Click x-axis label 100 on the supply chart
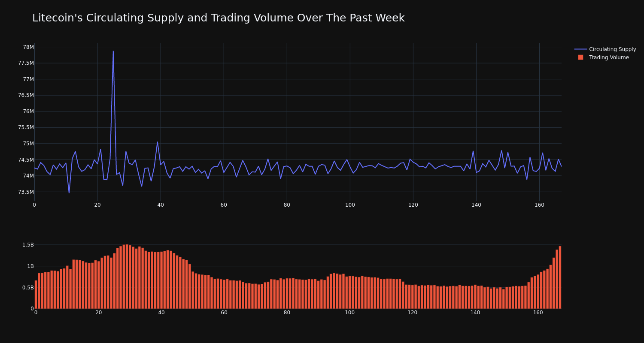Screen dimensions: 644x343 [350, 205]
